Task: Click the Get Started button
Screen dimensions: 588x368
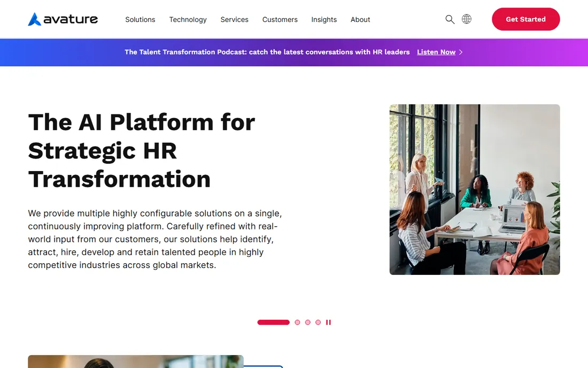Action: coord(526,19)
